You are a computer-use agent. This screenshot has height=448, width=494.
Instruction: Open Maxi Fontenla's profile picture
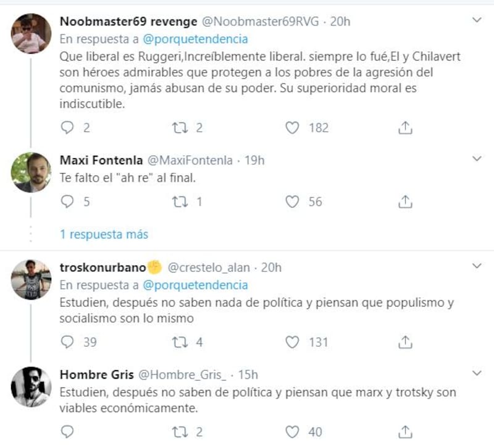pos(31,172)
